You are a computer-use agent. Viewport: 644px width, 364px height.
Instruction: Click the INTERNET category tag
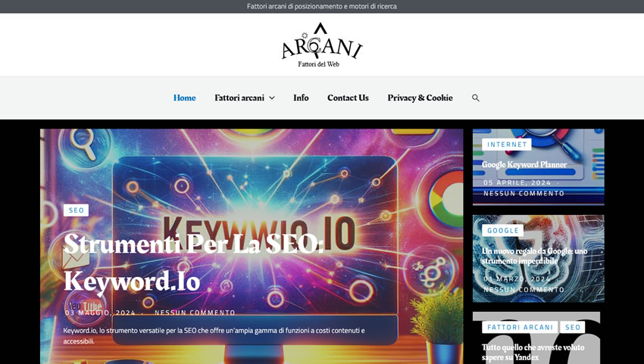(x=507, y=145)
